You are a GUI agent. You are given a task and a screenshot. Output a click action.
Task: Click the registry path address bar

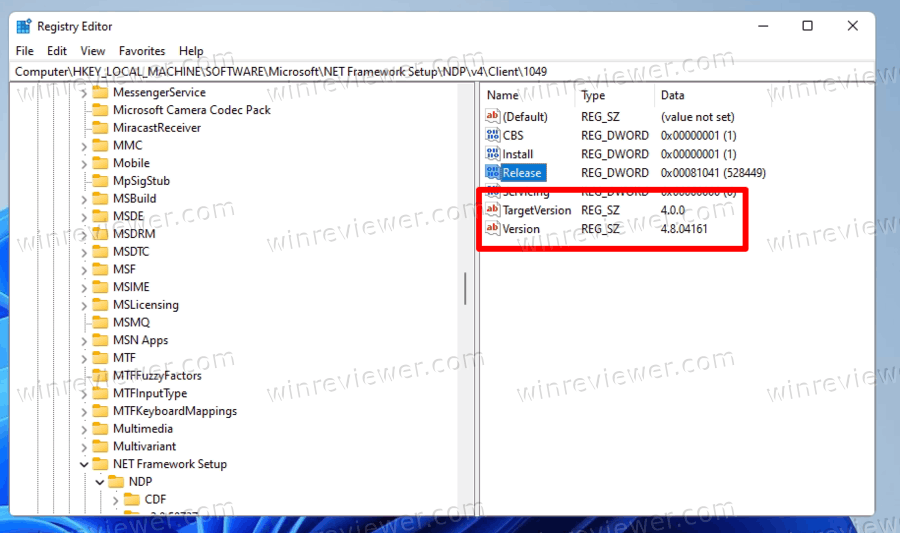pos(442,72)
